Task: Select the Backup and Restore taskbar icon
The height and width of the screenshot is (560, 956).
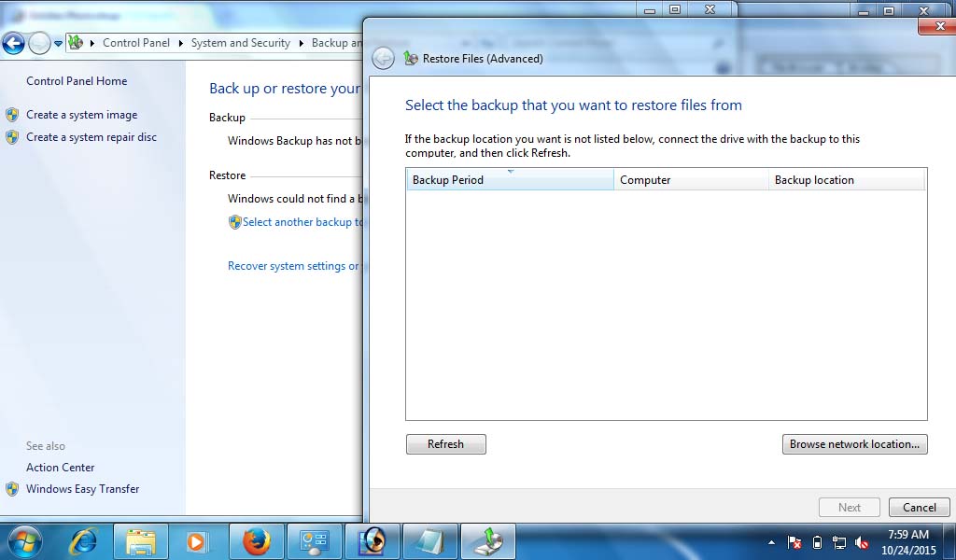Action: coord(488,541)
